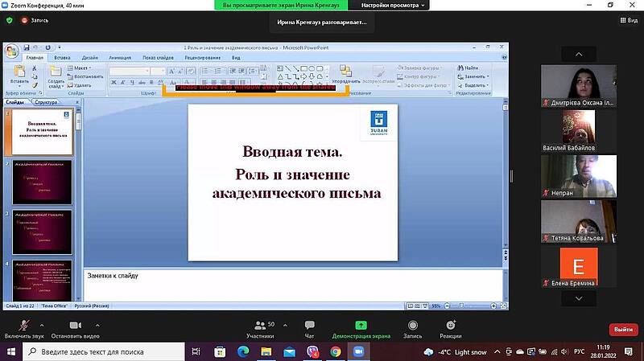Expand the Настройки просмотра dropdown
Image resolution: width=644 pixels, height=361 pixels.
pos(394,5)
